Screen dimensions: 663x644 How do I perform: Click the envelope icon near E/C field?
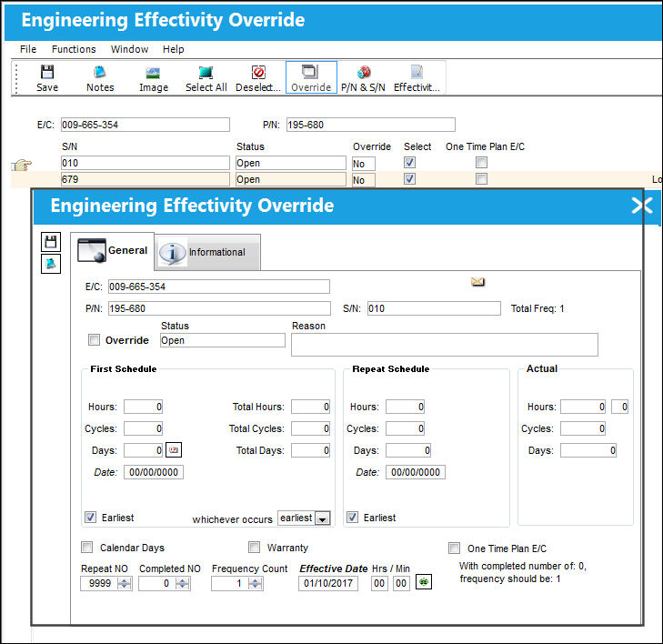point(477,282)
